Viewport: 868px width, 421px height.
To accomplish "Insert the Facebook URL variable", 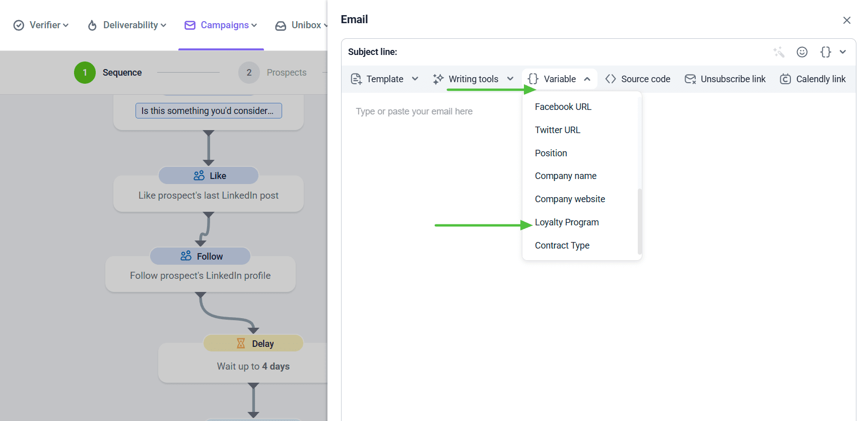I will point(563,107).
